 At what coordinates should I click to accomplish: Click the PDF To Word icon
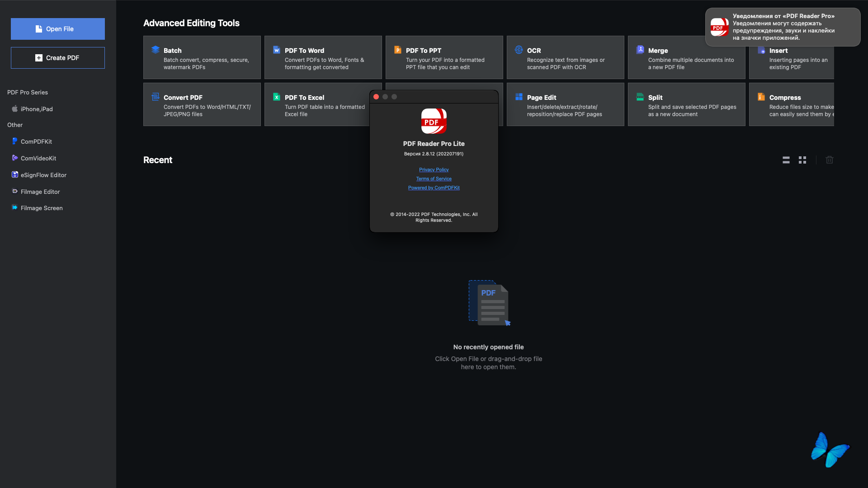point(277,50)
